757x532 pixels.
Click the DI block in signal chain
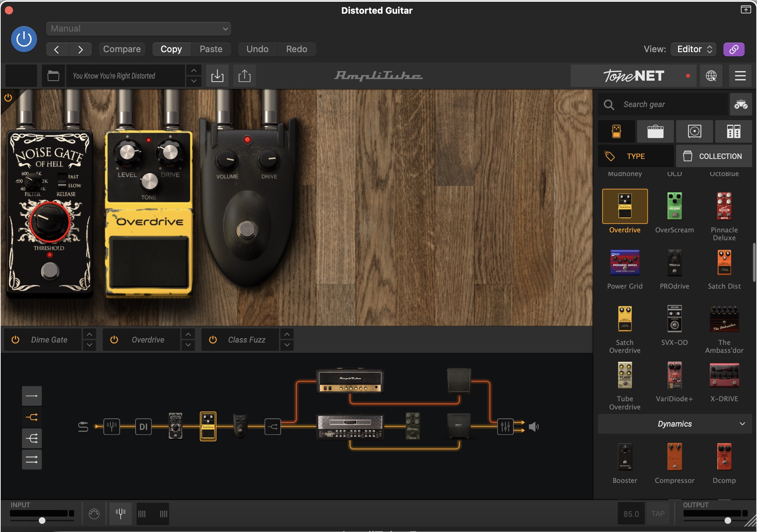143,427
